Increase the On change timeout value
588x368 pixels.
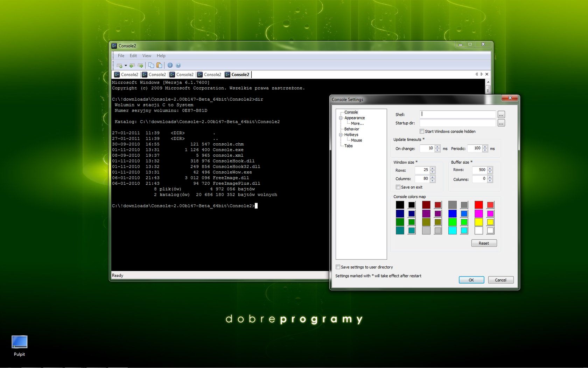(x=437, y=146)
